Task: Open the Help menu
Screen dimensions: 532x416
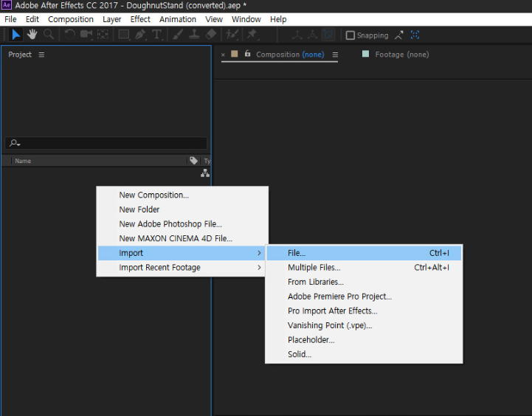Action: tap(278, 19)
